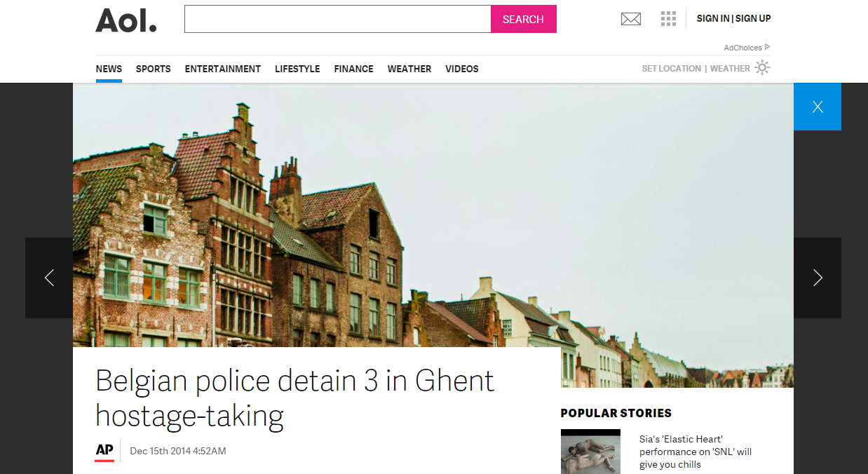Open the Entertainment section
868x474 pixels.
223,69
